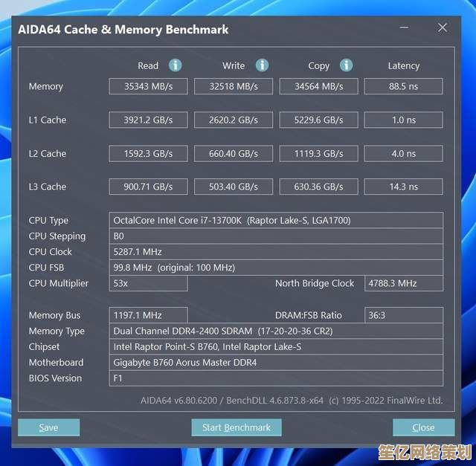Select the Memory Write result field
The width and height of the screenshot is (476, 466).
pyautogui.click(x=234, y=87)
